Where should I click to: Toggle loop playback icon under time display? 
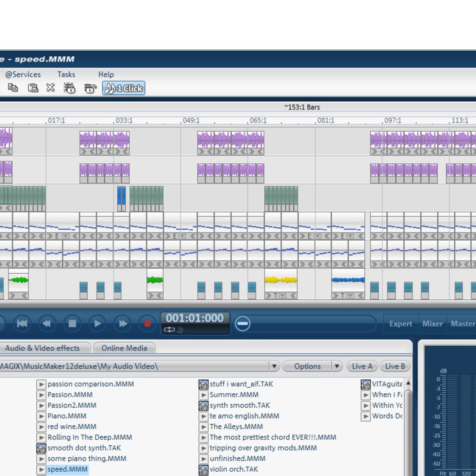tap(169, 329)
